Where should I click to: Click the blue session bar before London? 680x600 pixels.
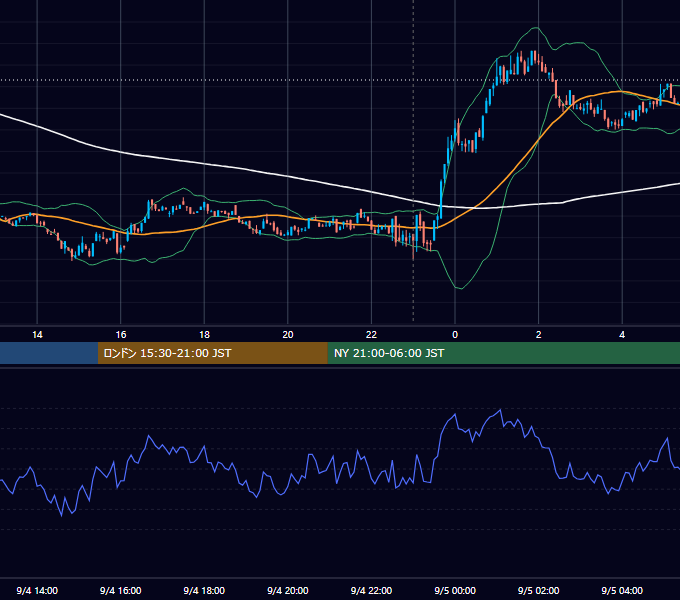click(49, 353)
